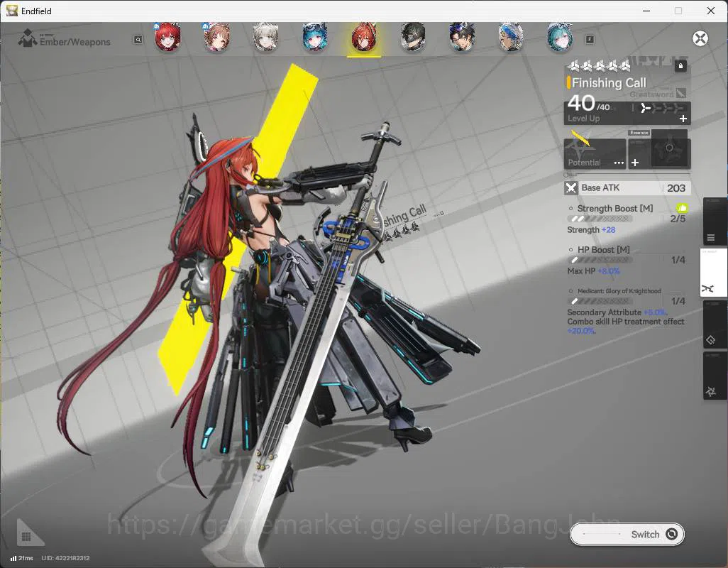Select the highlighted Ember character portrait
Image resolution: width=728 pixels, height=568 pixels.
click(364, 37)
